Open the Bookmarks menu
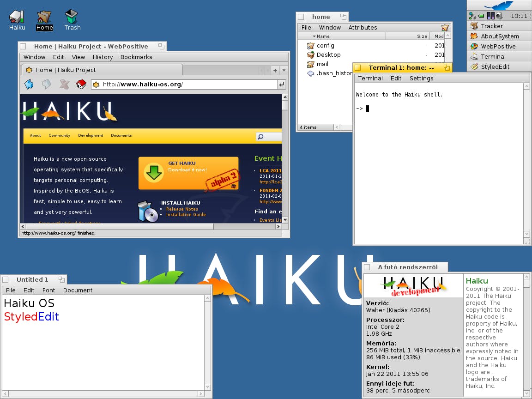Viewport: 532px width, 399px height. point(136,57)
